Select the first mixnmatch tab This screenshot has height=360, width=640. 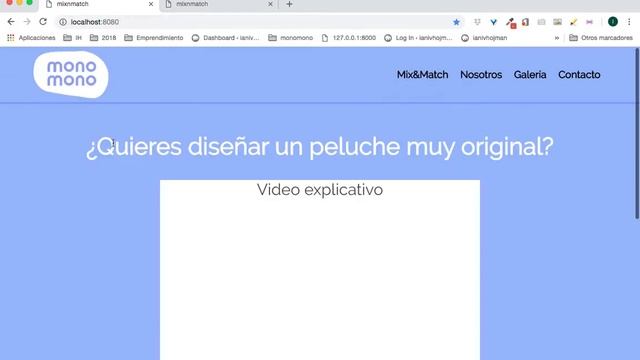coord(98,4)
